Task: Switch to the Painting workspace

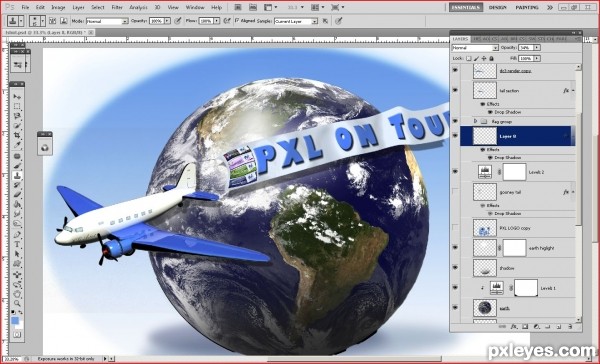Action: pyautogui.click(x=527, y=7)
